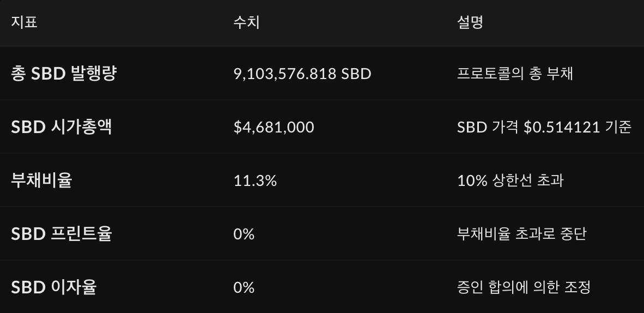Click the 수치 column header
The image size is (644, 313).
pos(246,22)
